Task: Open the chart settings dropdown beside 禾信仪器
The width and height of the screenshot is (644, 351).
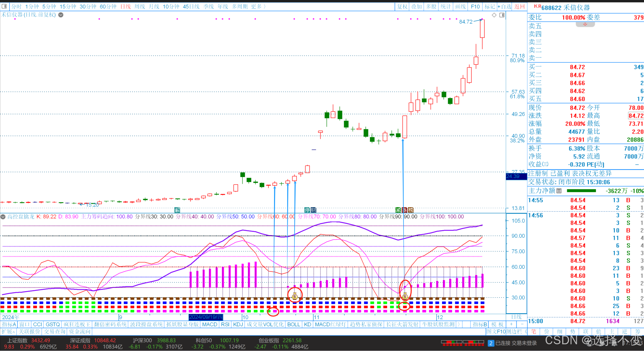Action: coord(61,15)
